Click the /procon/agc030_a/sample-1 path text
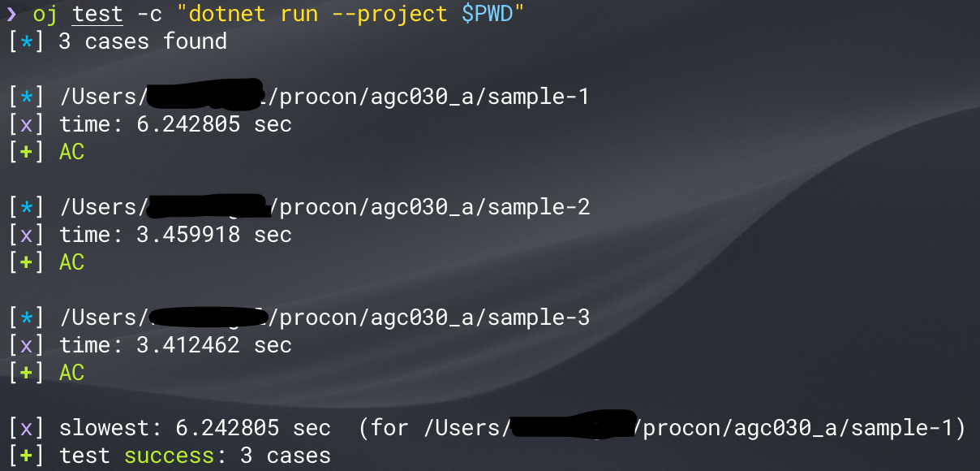 (x=429, y=97)
